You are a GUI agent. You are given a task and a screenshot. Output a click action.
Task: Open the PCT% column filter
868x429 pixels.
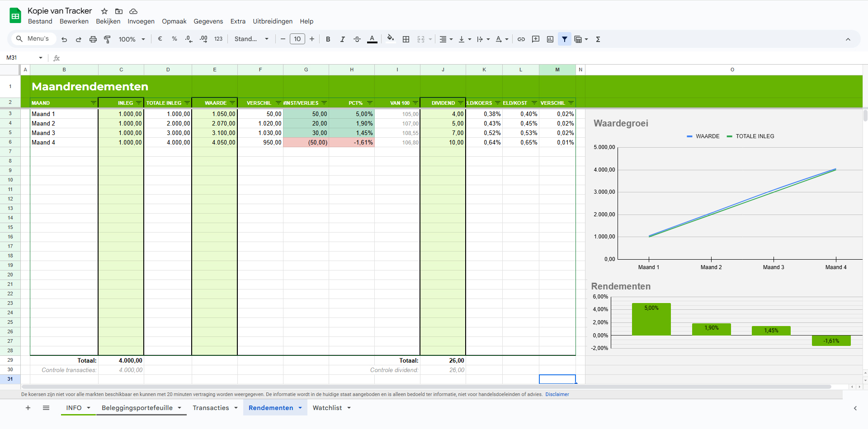tap(370, 103)
